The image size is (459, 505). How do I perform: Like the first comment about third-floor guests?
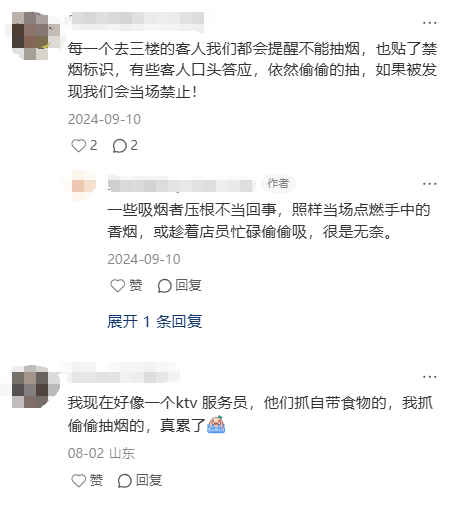(x=84, y=146)
